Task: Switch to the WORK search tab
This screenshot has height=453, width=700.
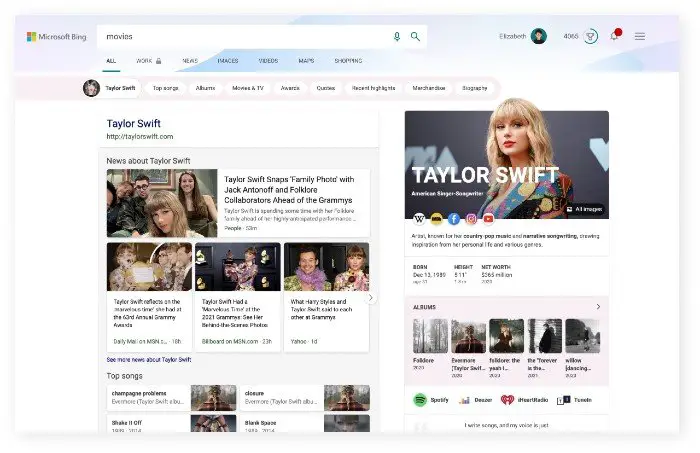Action: (144, 61)
